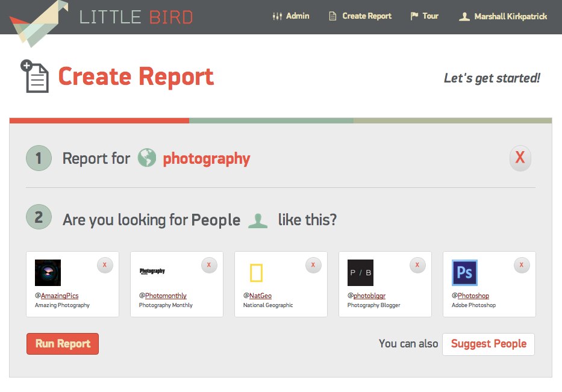Click the green People silhouette icon

pyautogui.click(x=258, y=220)
